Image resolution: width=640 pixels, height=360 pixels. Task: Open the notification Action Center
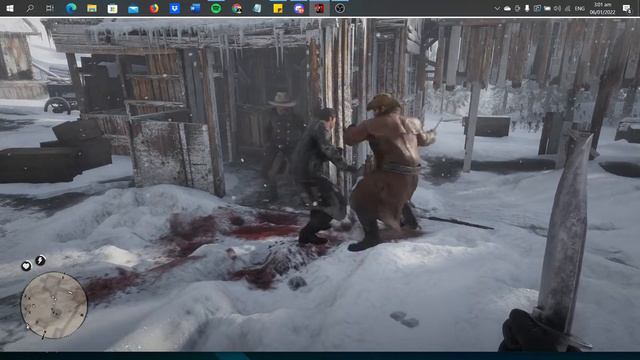click(627, 8)
